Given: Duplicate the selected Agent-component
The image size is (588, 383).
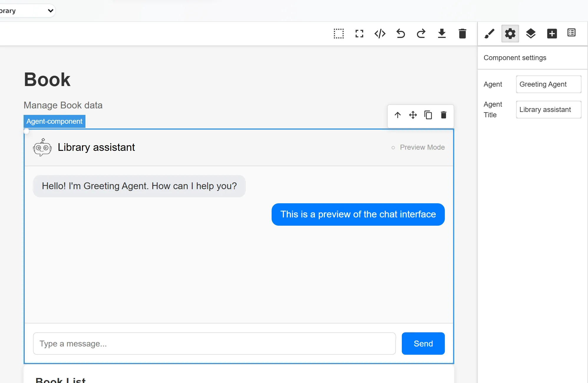Looking at the screenshot, I should (428, 115).
